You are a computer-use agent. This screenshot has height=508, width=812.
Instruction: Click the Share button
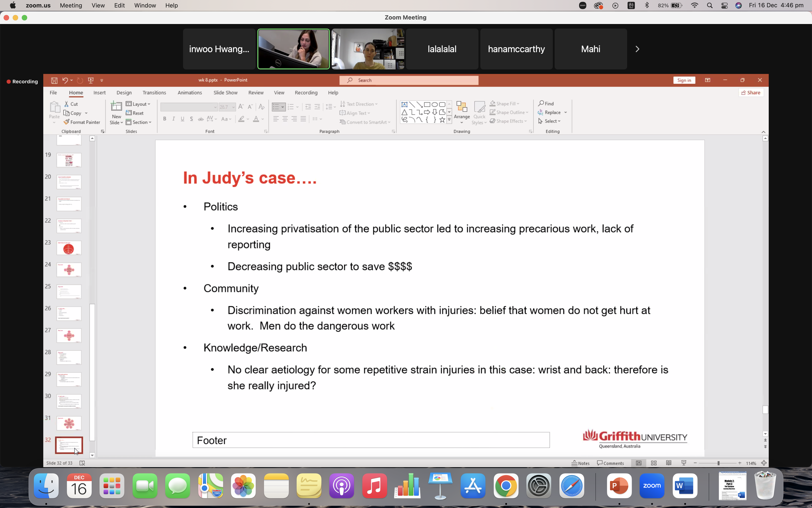(751, 93)
